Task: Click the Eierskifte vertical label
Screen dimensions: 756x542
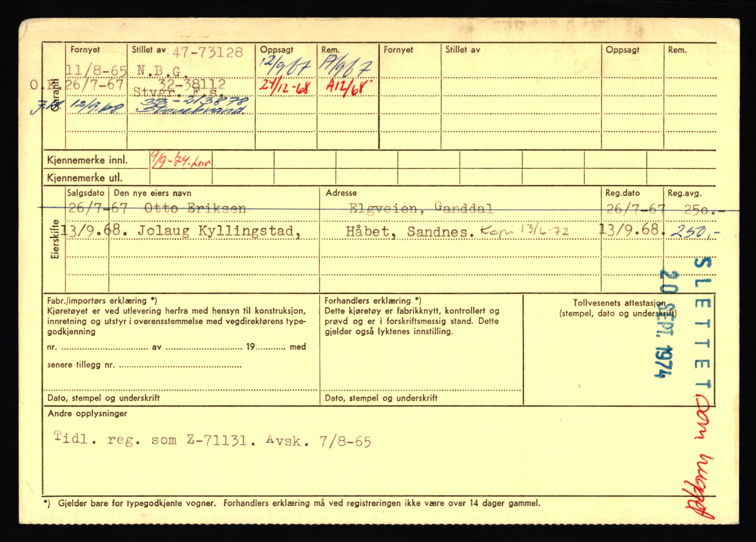Action: 55,239
